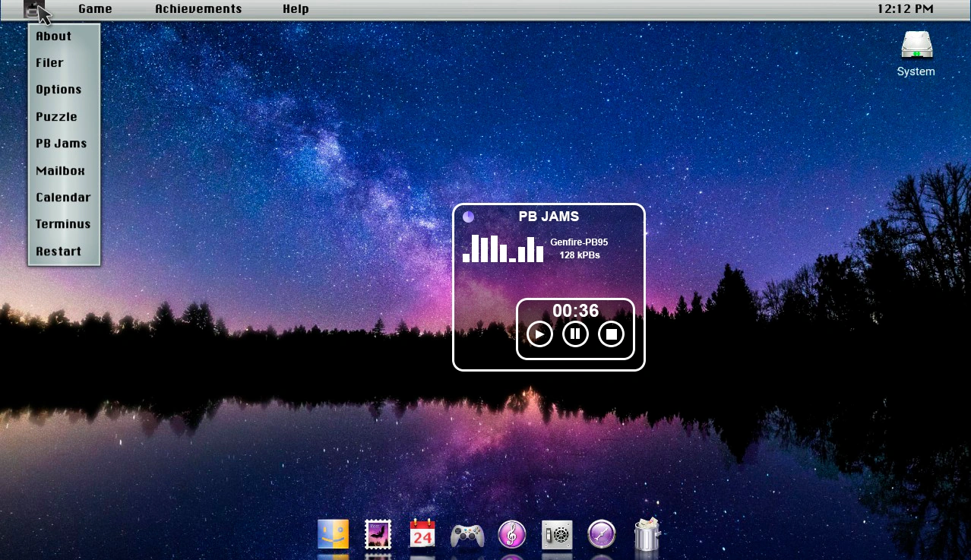The height and width of the screenshot is (560, 971).
Task: Open the System drive desktop icon
Action: 916,53
